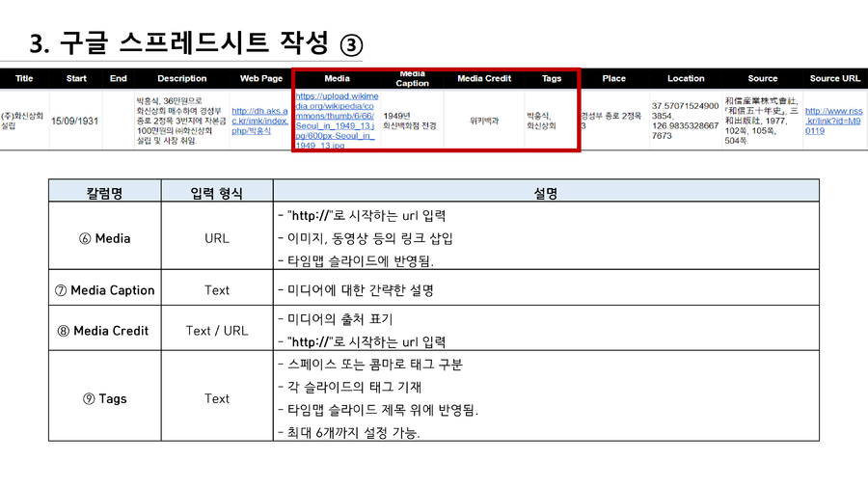Screen dimensions: 868x488
Task: Click the ⑥ Media row label
Action: pos(104,238)
